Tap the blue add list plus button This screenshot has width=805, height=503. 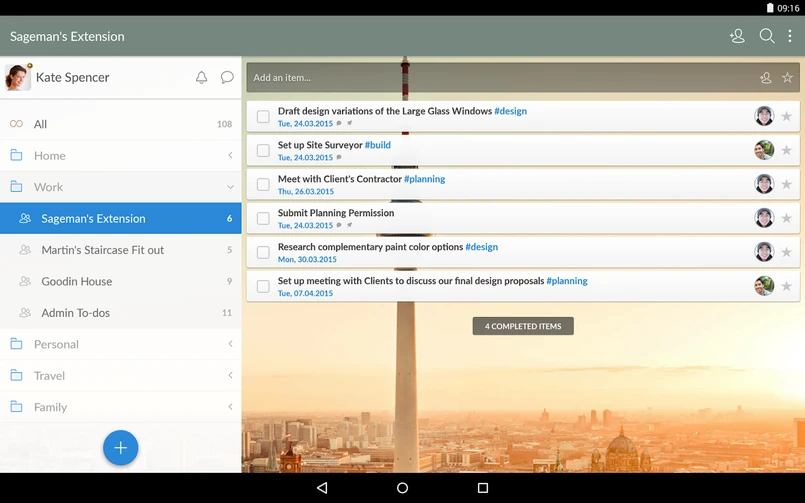coord(120,448)
